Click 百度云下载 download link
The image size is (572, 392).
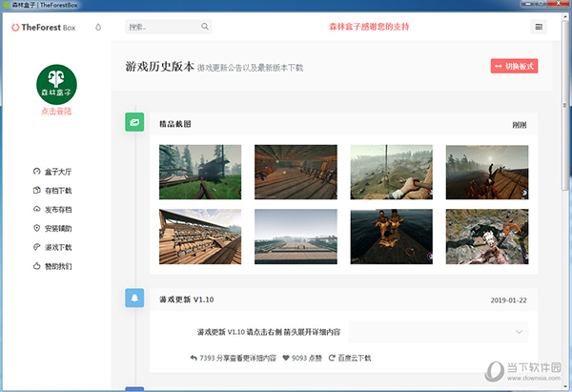coord(353,358)
